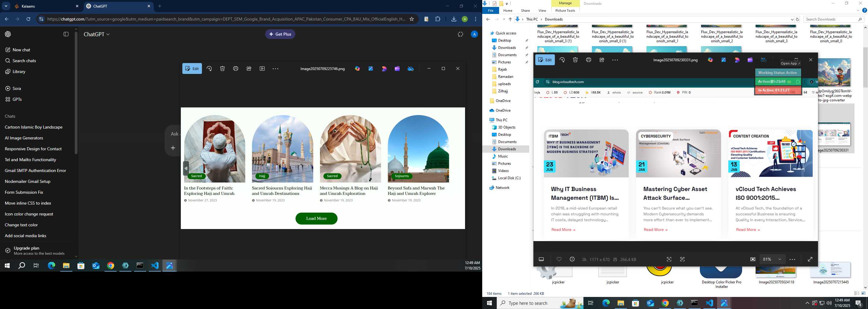Reload the ChatGPT page in Chrome
Image resolution: width=868 pixels, height=309 pixels.
pyautogui.click(x=28, y=19)
